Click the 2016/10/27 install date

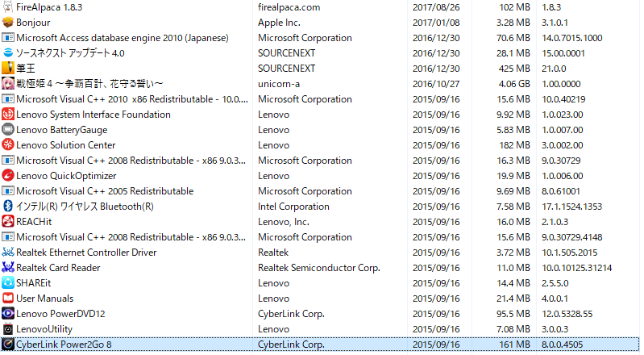coord(436,83)
